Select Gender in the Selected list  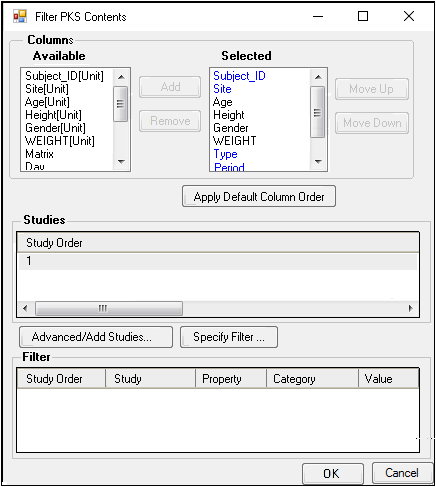[231, 128]
